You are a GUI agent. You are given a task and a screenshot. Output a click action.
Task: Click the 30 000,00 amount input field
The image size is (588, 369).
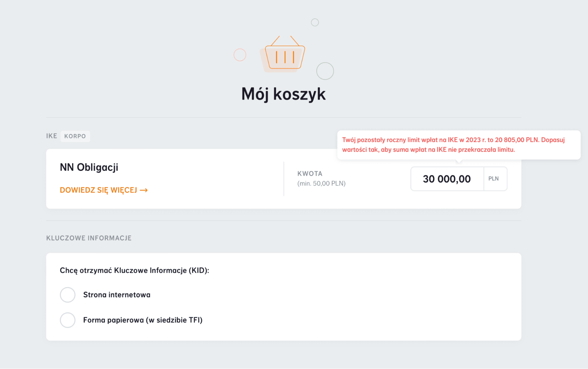[447, 179]
